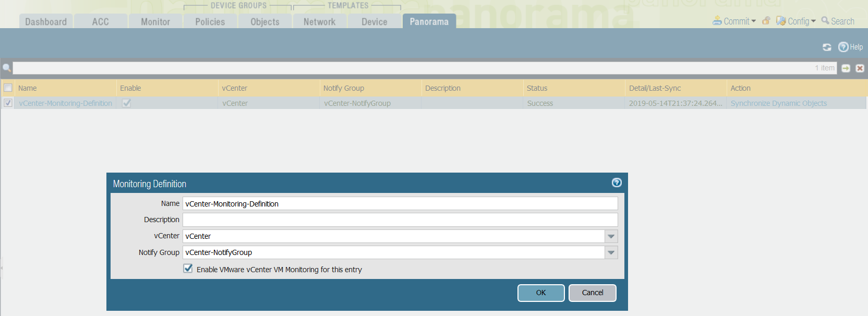
Task: Toggle the Enable checkbox in the table row
Action: (126, 103)
